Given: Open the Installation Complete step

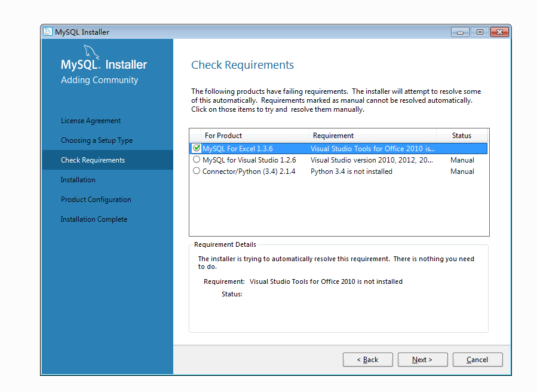Looking at the screenshot, I should [94, 219].
